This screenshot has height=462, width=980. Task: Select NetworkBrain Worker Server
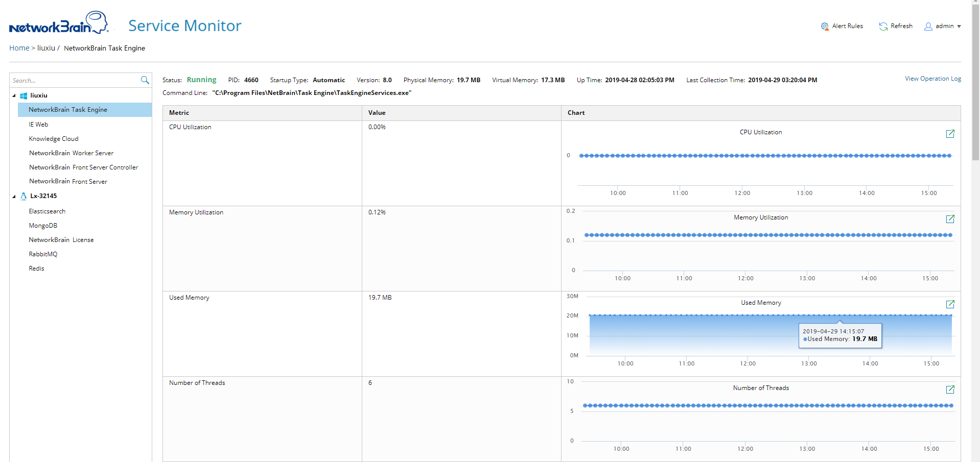(x=72, y=153)
